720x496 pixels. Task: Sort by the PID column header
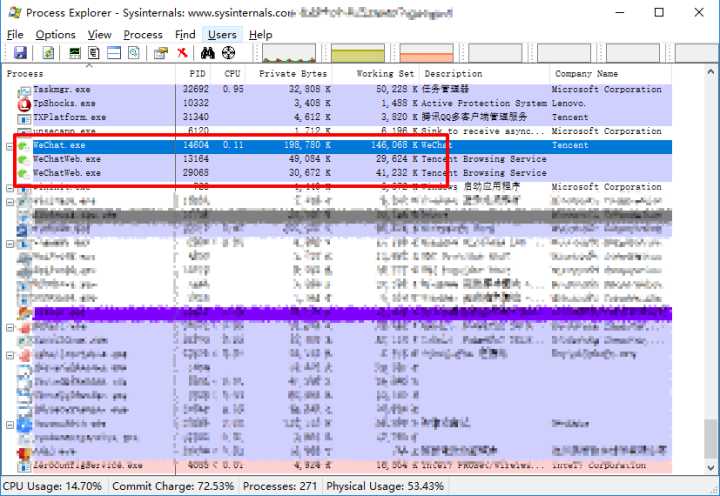point(194,74)
